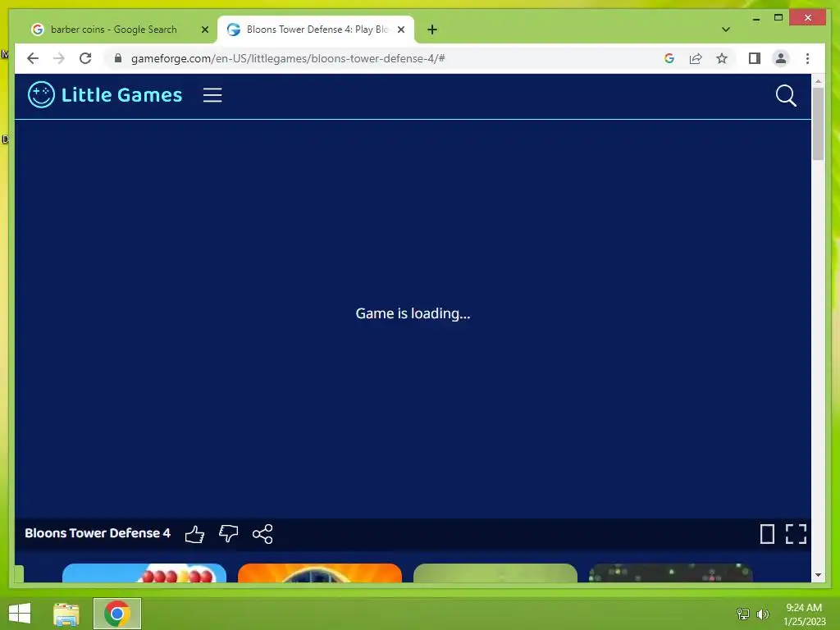Screen dimensions: 840x630
Task: Dislike the game with thumbs down
Action: pyautogui.click(x=229, y=533)
